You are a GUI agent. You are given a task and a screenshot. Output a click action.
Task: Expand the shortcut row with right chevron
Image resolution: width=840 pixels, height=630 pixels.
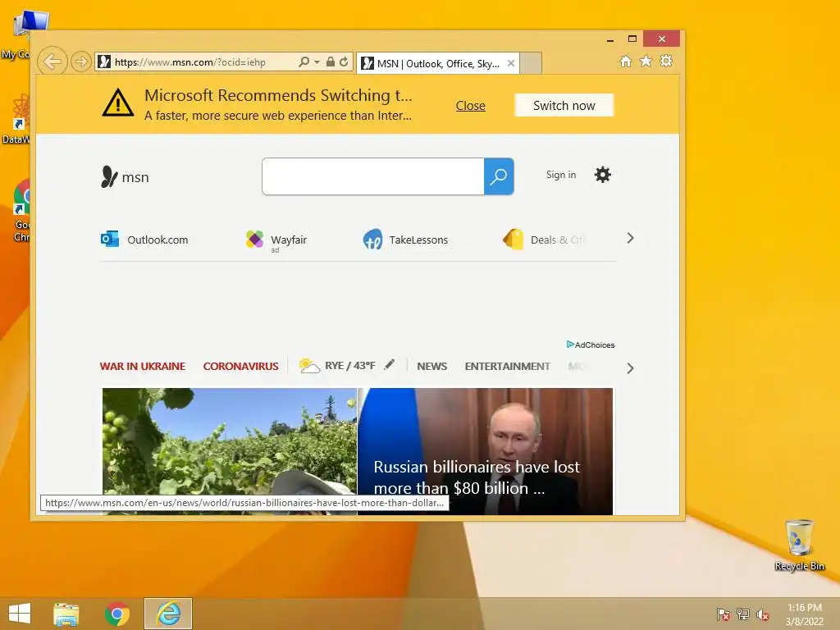point(631,239)
